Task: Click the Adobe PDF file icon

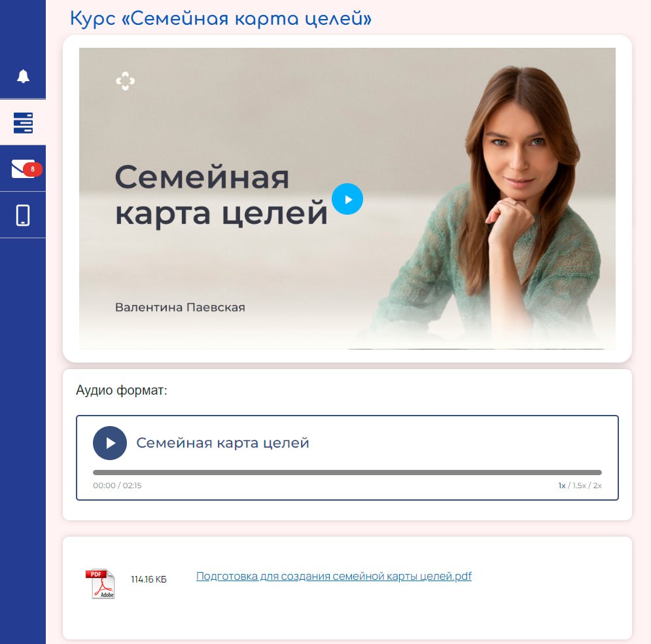Action: (100, 584)
